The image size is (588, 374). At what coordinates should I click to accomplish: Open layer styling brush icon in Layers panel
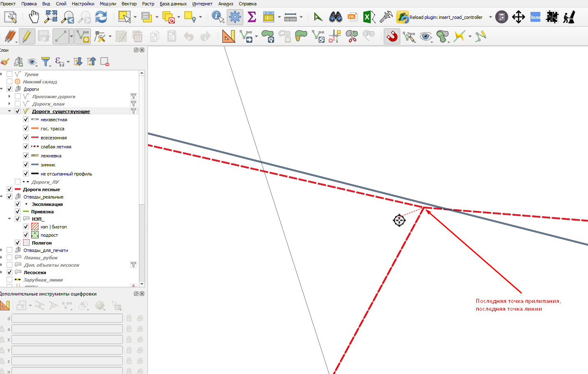click(x=5, y=62)
